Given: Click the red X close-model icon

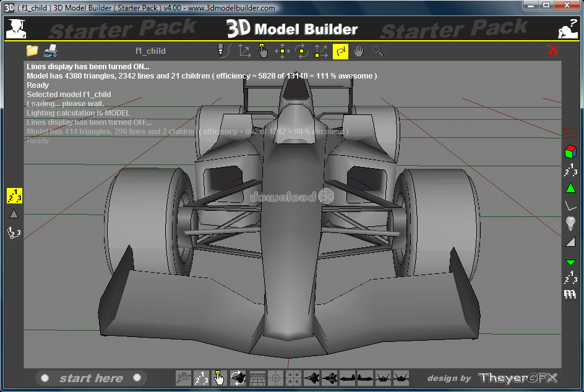Looking at the screenshot, I should click(553, 51).
